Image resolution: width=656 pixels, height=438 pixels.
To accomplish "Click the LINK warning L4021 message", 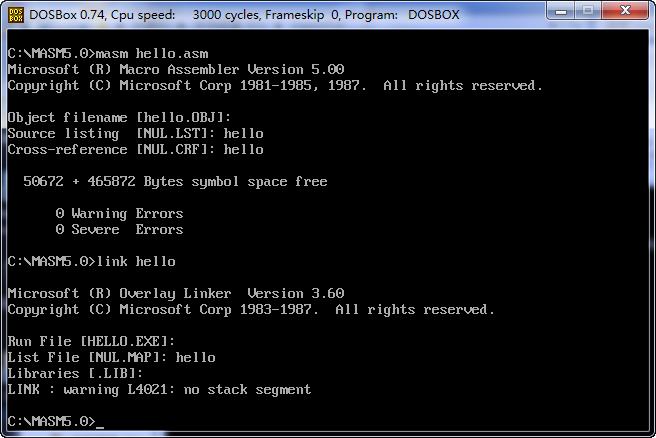I will point(159,389).
